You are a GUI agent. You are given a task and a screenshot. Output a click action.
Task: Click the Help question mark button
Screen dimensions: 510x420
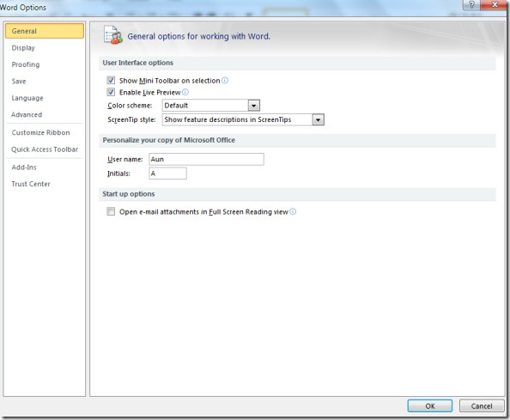coord(471,5)
